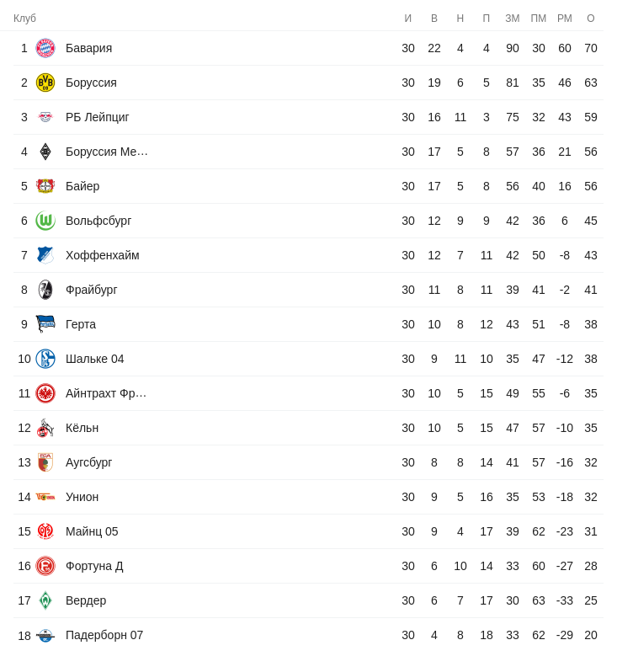Click the РМ goal difference header
The image size is (633, 672).
tap(565, 19)
